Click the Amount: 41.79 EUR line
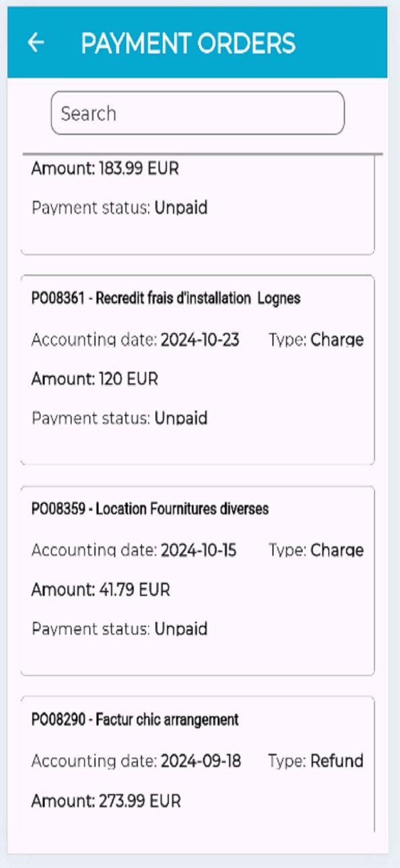This screenshot has width=400, height=868. pyautogui.click(x=101, y=590)
